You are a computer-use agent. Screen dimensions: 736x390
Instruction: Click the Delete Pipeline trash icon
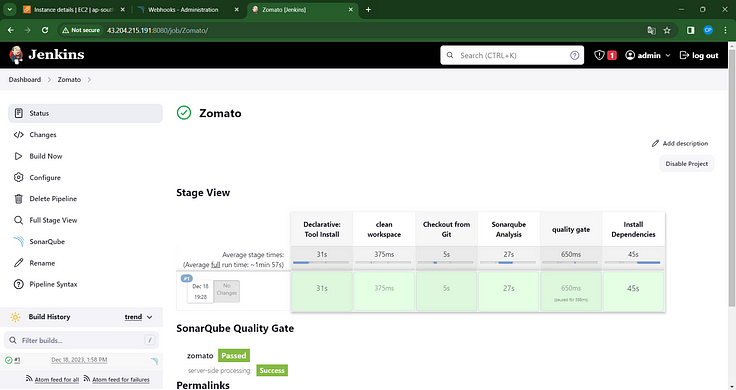(19, 199)
